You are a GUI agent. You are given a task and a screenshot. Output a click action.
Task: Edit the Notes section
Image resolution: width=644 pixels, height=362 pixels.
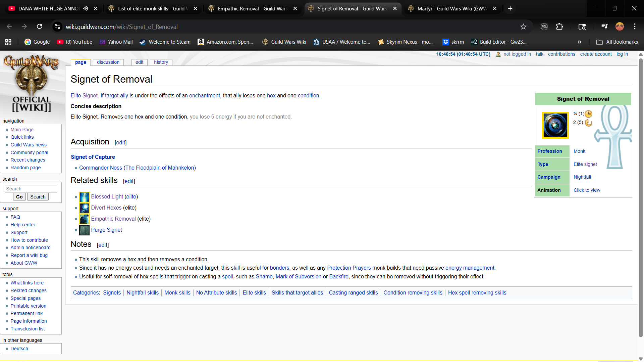103,245
